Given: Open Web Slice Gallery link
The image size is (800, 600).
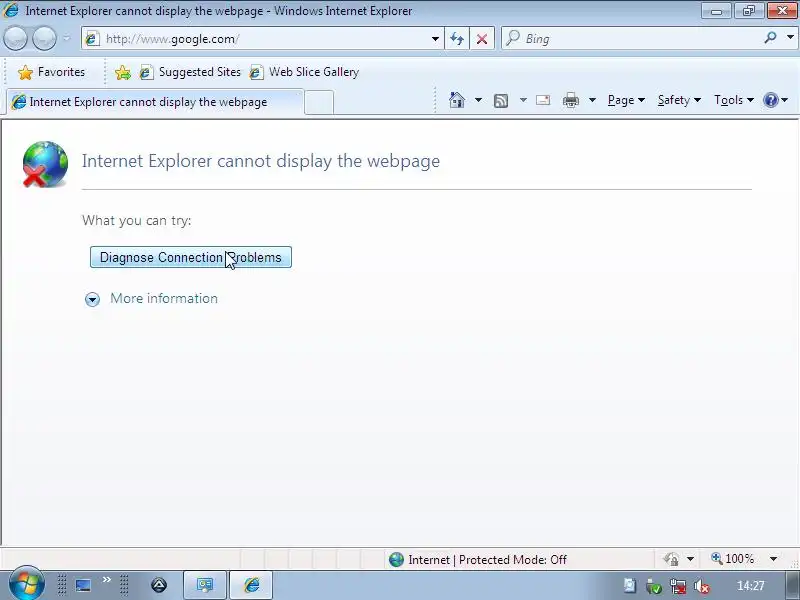Looking at the screenshot, I should [305, 72].
